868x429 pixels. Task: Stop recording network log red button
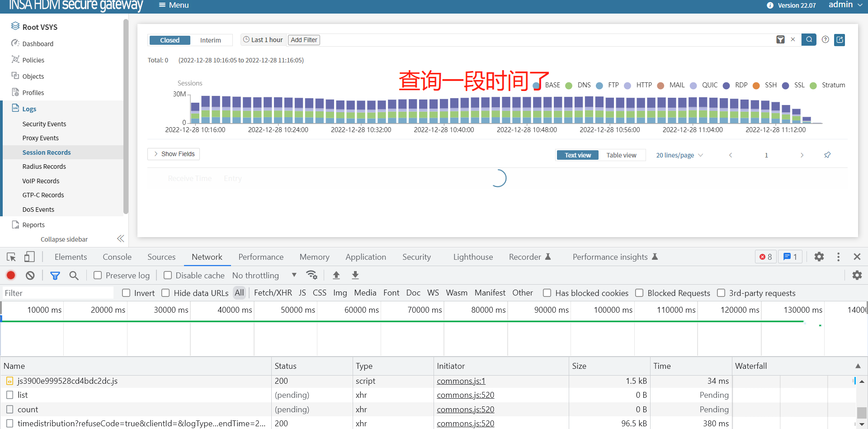coord(11,275)
